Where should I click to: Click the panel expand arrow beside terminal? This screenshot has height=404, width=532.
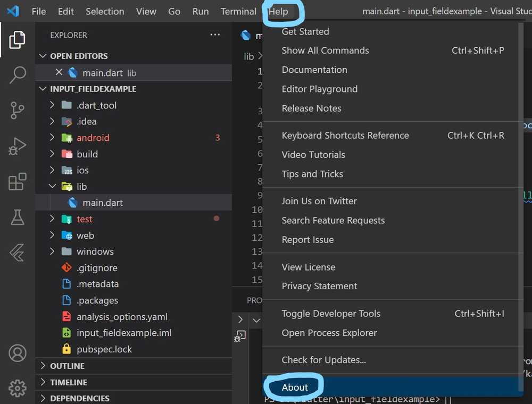point(240,319)
